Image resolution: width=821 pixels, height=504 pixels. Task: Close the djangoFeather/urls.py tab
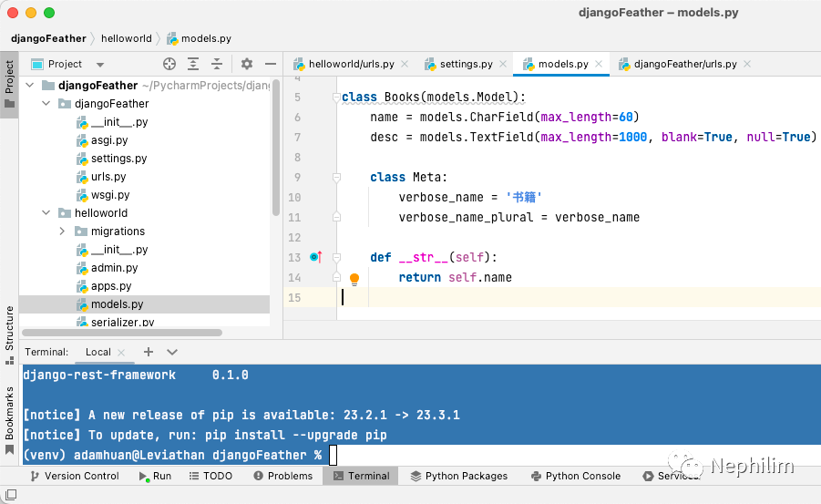[x=748, y=64]
